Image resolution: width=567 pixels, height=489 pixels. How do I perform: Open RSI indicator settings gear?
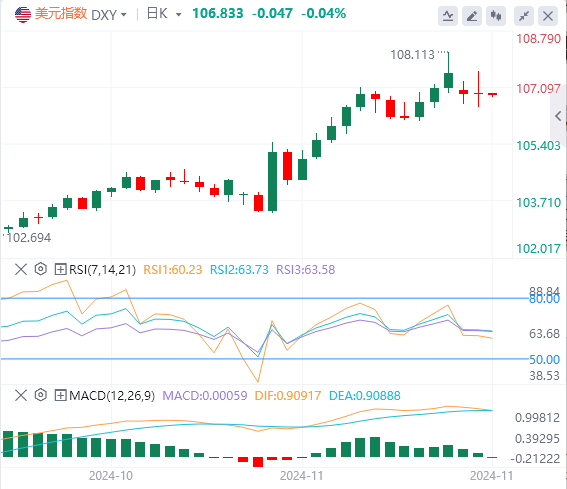tap(41, 269)
